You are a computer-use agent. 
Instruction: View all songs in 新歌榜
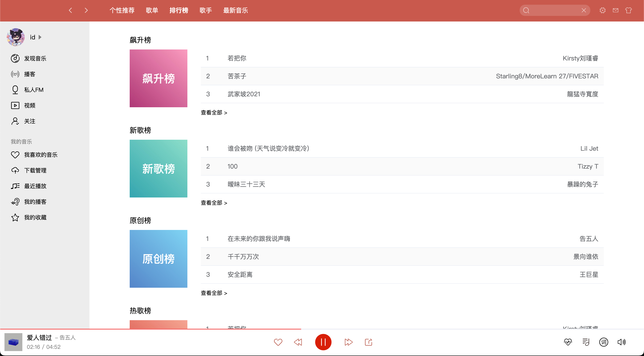214,203
